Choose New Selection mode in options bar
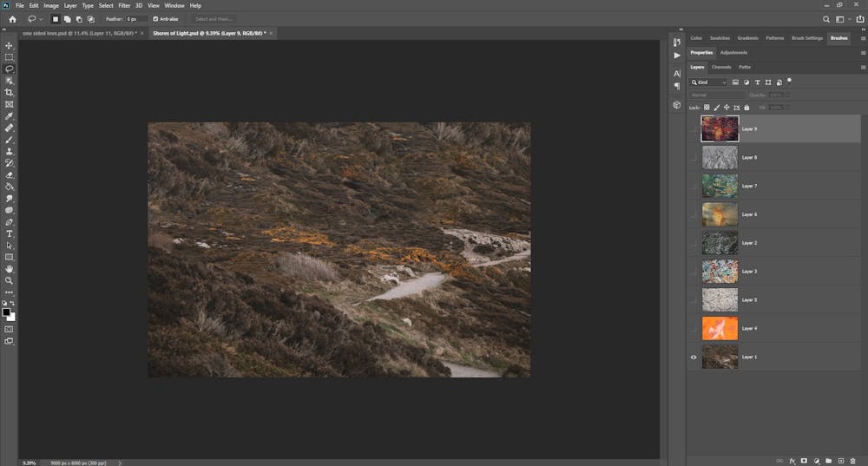The height and width of the screenshot is (466, 868). point(55,19)
